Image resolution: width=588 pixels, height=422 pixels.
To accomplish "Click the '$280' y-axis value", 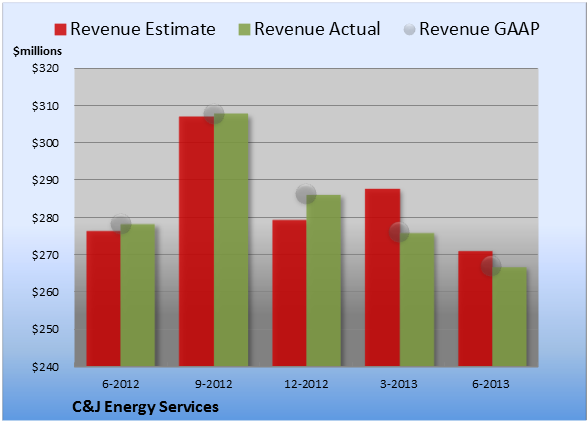I will coord(45,218).
